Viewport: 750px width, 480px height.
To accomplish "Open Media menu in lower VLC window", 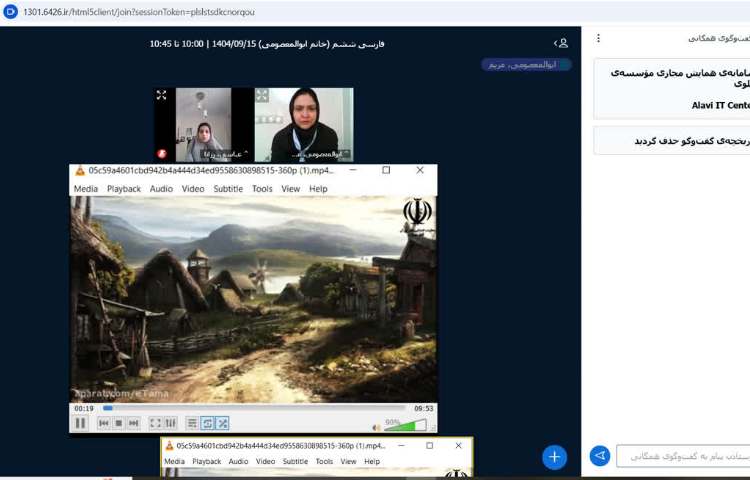I will (x=174, y=461).
